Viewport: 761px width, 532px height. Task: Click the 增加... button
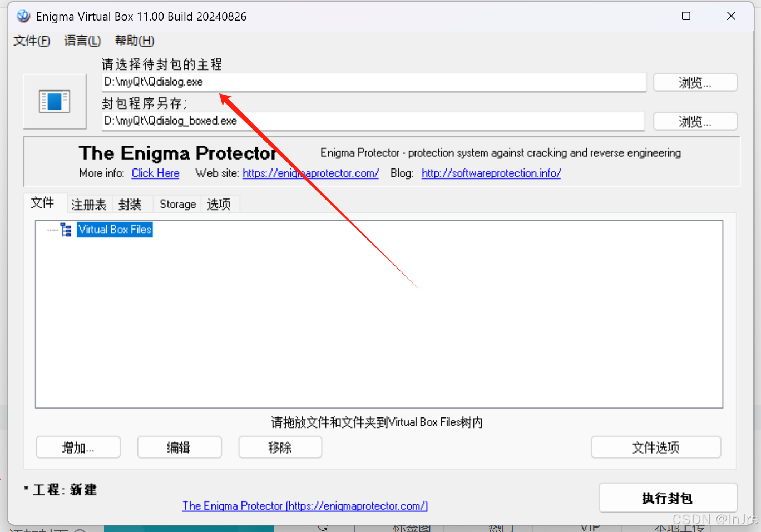coord(78,448)
